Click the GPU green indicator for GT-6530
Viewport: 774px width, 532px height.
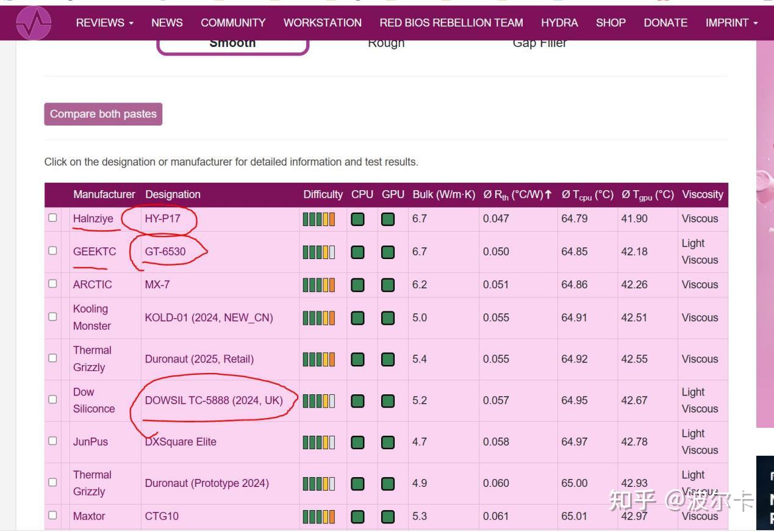[388, 252]
